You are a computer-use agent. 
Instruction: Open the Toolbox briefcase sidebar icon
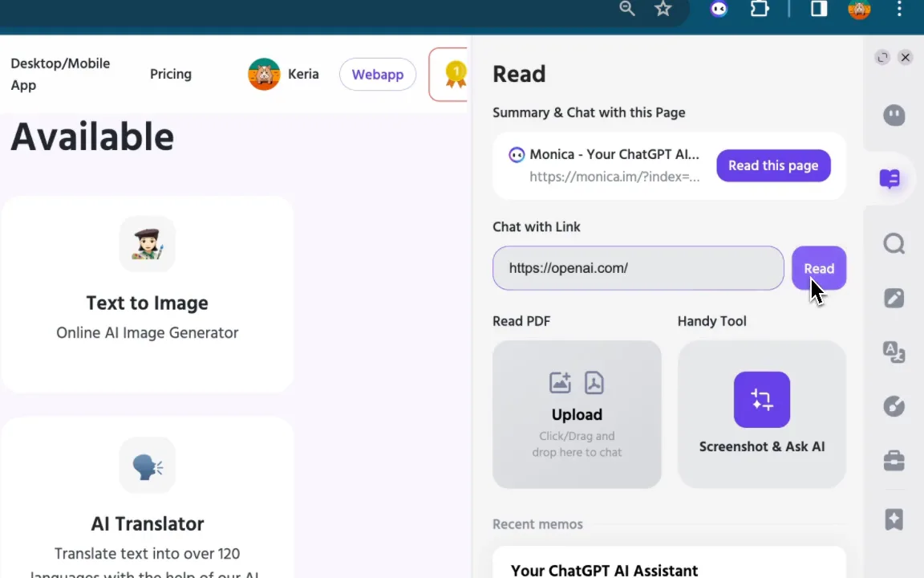click(894, 461)
